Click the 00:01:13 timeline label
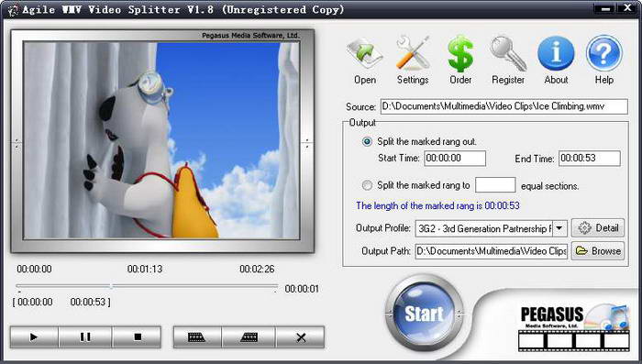This screenshot has height=364, width=642. coord(145,269)
